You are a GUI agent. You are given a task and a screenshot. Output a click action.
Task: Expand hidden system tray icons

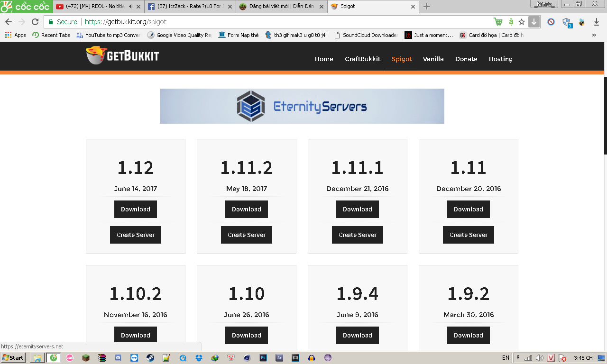click(x=518, y=358)
